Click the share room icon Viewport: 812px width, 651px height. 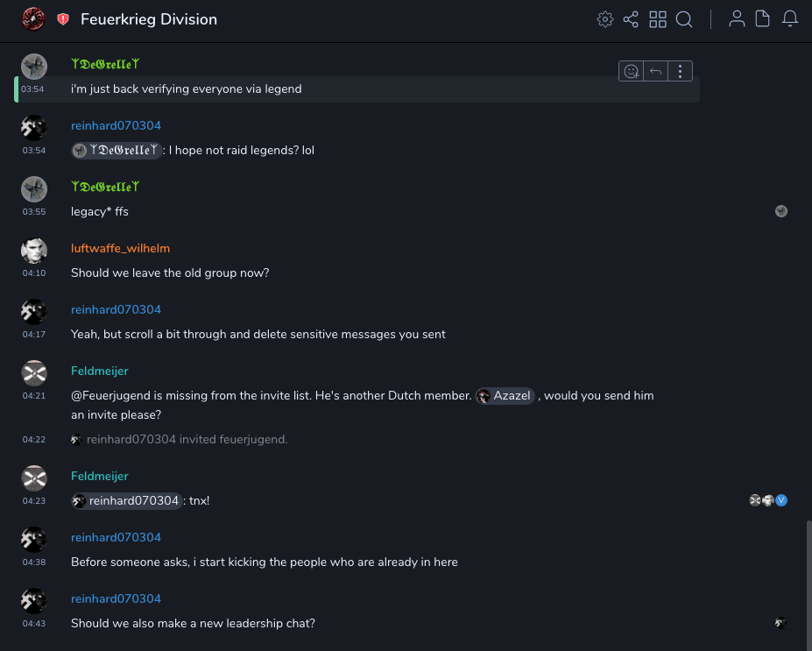point(631,19)
